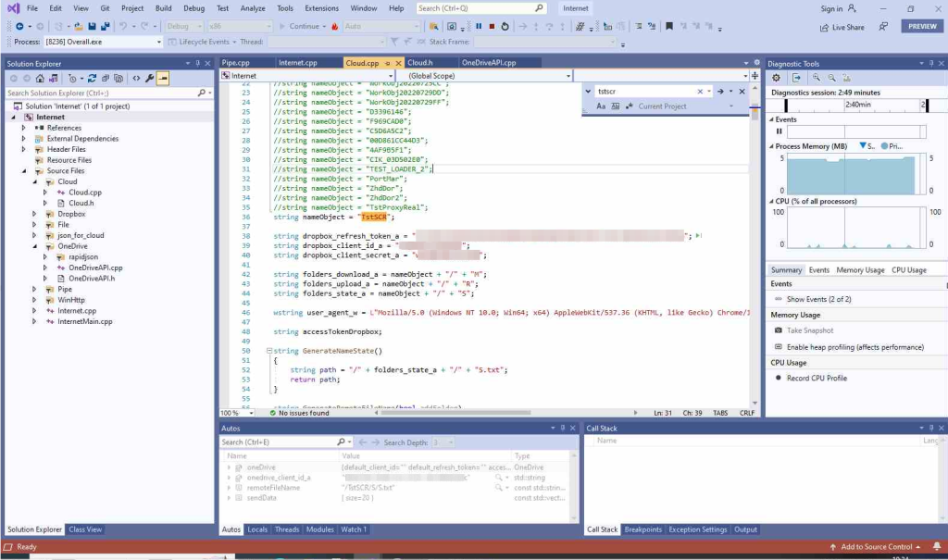Open Diagnostic Tools settings gear
Screen dimensions: 948x560
777,78
